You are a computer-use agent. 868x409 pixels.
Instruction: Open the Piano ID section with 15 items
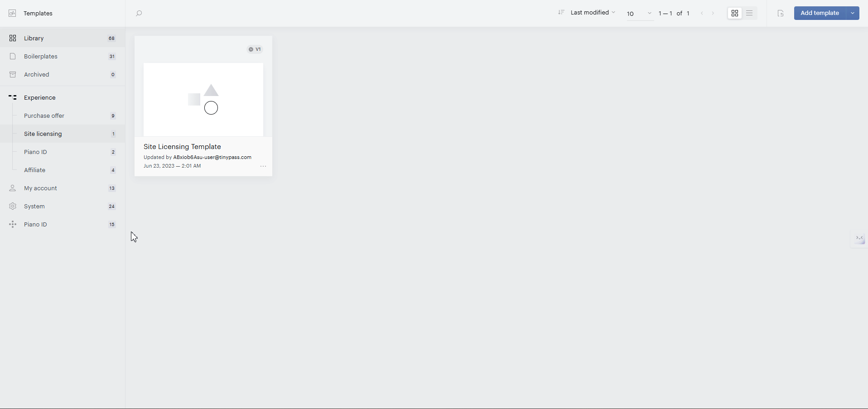(63, 224)
